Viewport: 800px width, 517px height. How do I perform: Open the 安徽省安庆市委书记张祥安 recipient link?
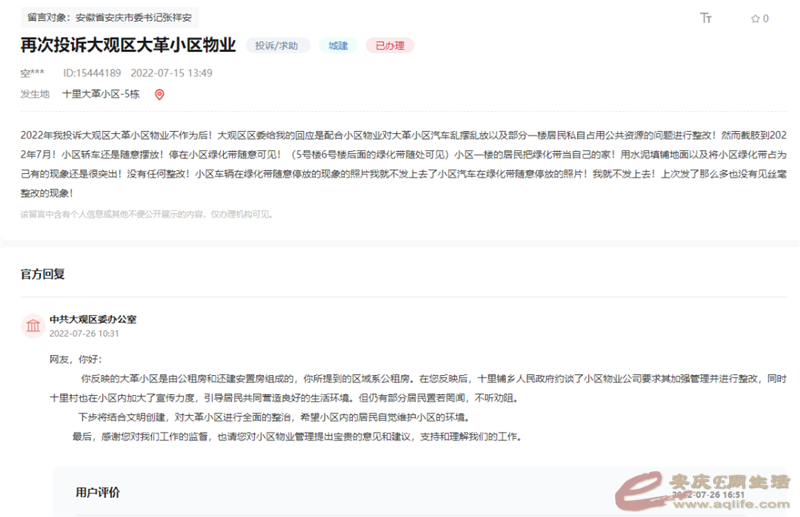click(135, 18)
